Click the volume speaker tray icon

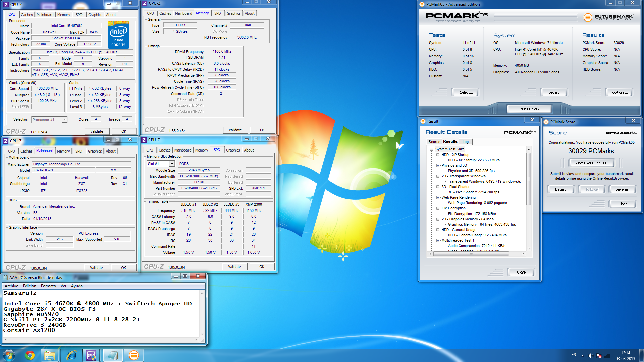[591, 356]
